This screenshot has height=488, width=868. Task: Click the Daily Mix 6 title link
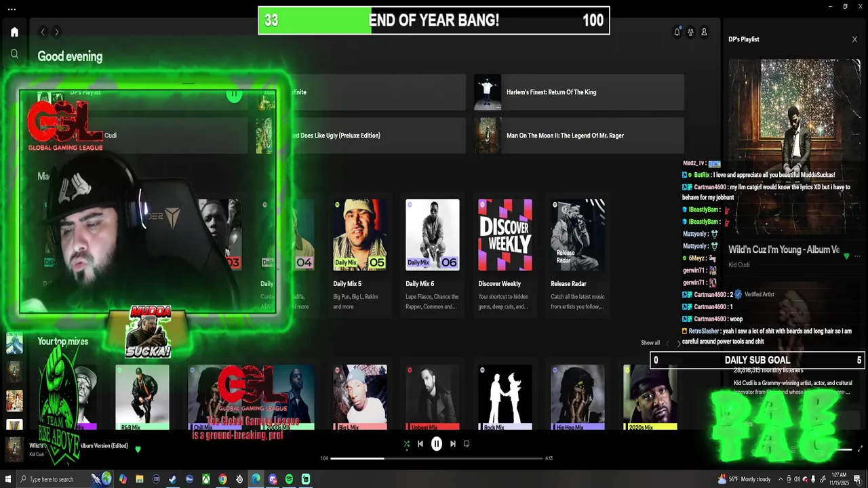coord(420,284)
